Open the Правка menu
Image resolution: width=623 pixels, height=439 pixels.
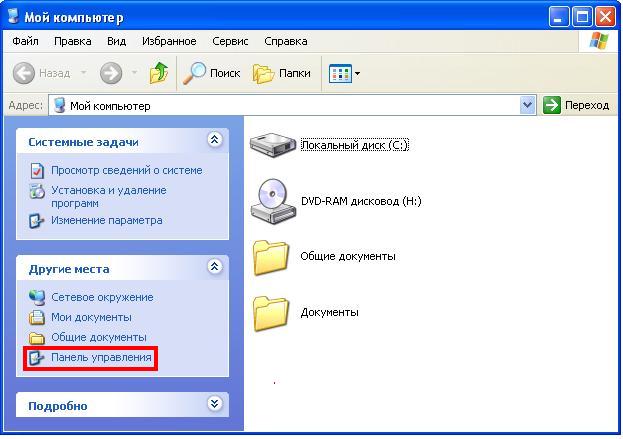73,41
